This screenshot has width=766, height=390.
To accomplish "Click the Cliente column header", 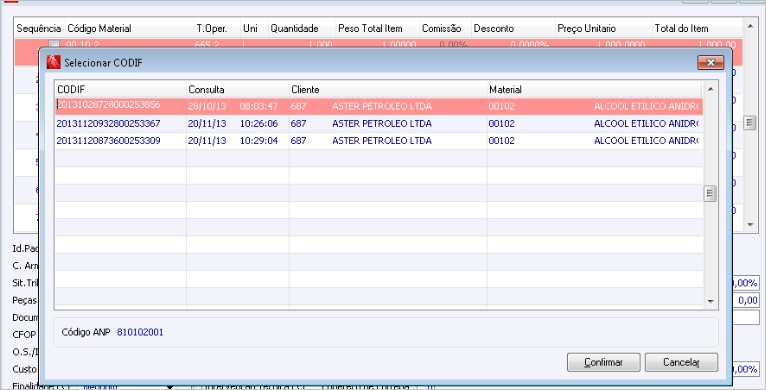I will pyautogui.click(x=388, y=89).
